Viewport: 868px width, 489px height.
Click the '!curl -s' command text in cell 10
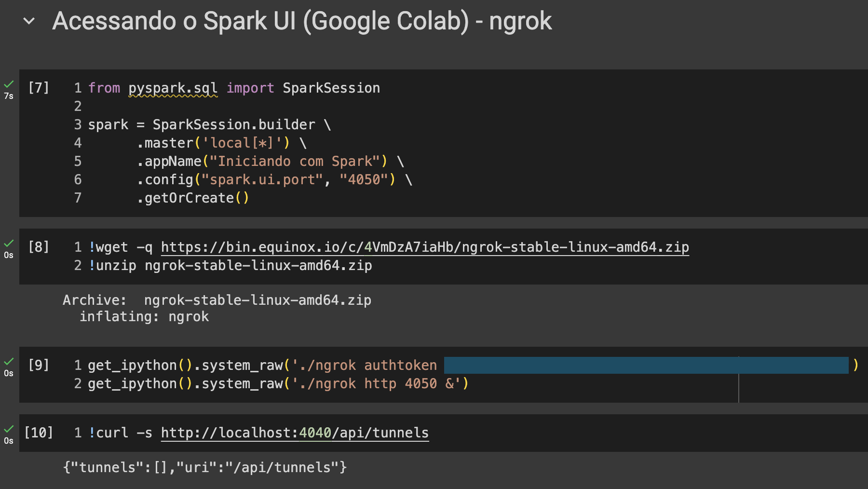click(121, 433)
